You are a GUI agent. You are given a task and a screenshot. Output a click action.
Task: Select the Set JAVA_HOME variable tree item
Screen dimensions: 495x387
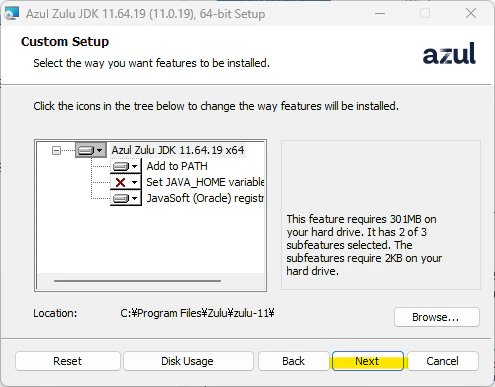point(205,182)
